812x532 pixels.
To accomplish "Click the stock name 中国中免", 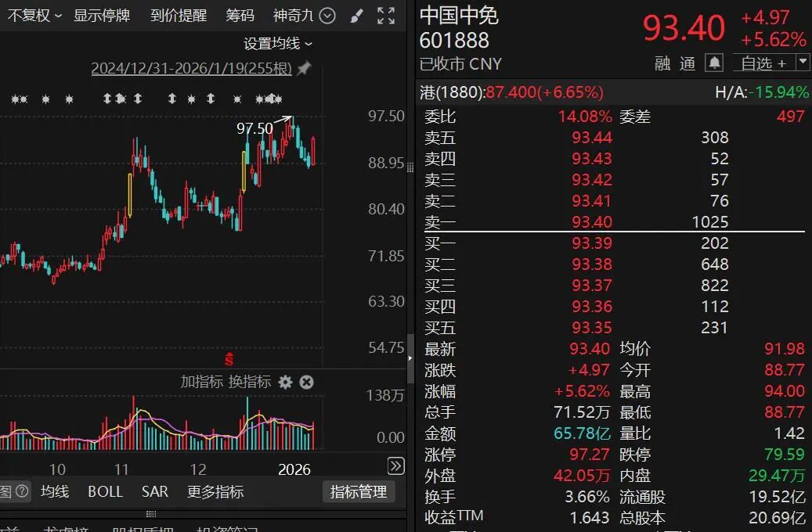I will coord(459,16).
